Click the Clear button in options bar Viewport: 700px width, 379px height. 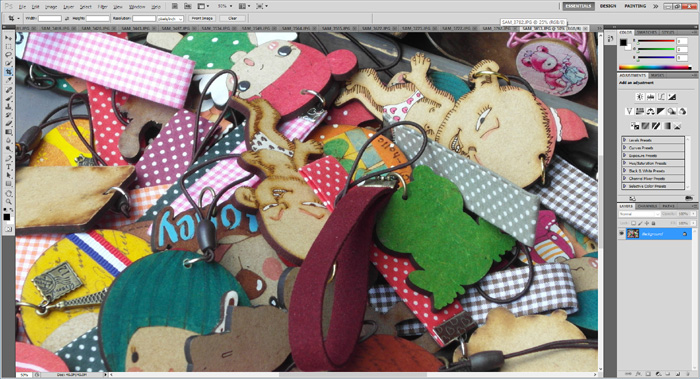click(x=233, y=18)
